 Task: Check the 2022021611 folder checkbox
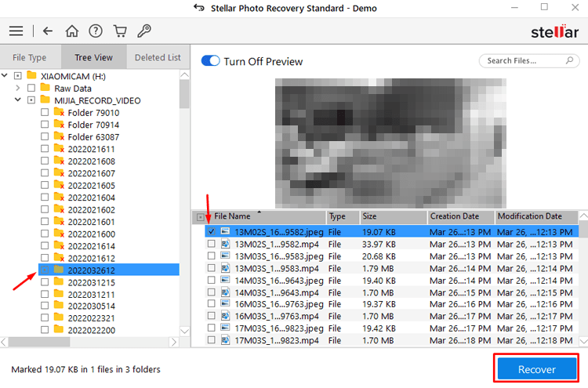click(x=45, y=148)
